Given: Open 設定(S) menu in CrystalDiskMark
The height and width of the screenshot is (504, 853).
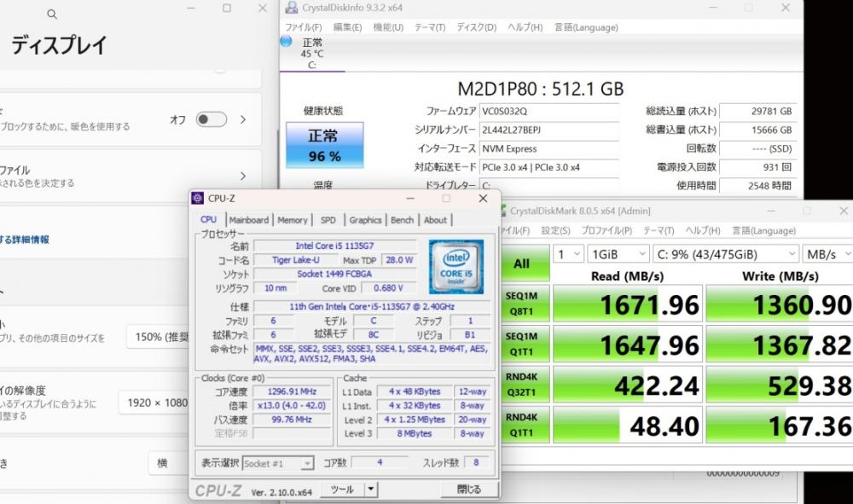Looking at the screenshot, I should tap(555, 230).
